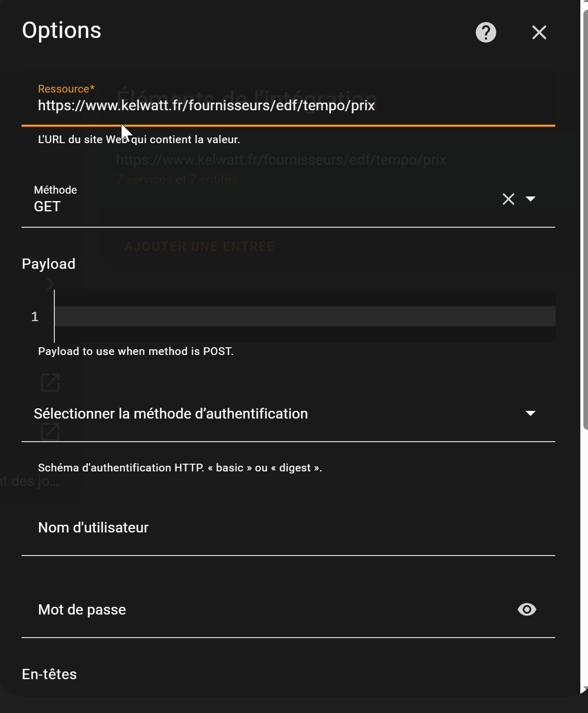Click the En-têtes section heading
Image resolution: width=588 pixels, height=713 pixels.
coord(49,675)
